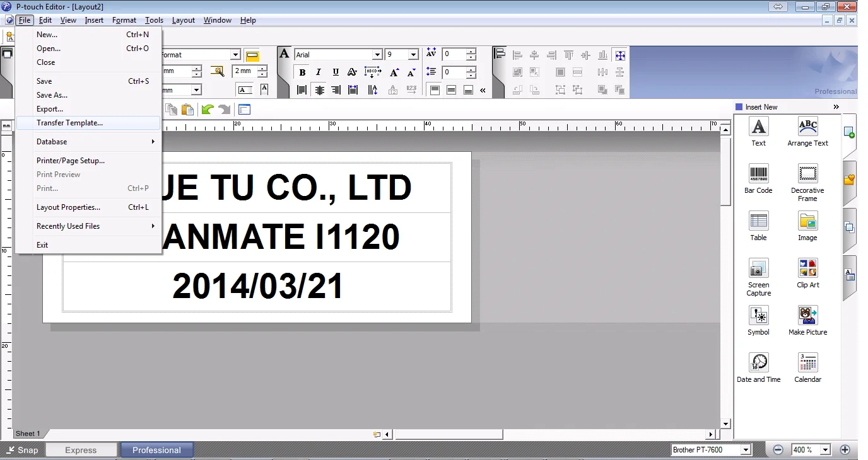Viewport: 868px width, 460px height.
Task: Click the Decorative Frame icon
Action: 807,174
